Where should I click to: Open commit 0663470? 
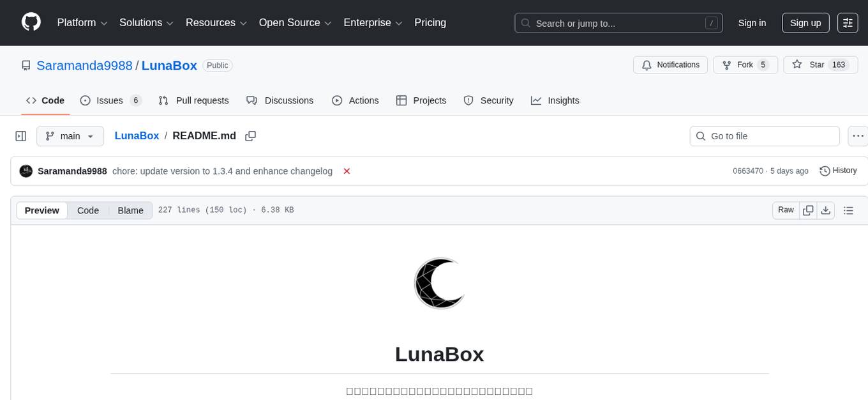click(x=747, y=171)
